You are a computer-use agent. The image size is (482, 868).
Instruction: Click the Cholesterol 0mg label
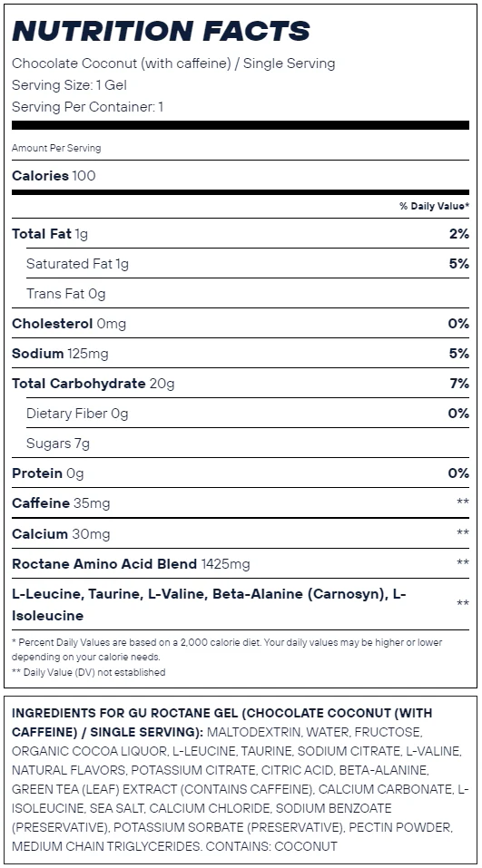[69, 323]
